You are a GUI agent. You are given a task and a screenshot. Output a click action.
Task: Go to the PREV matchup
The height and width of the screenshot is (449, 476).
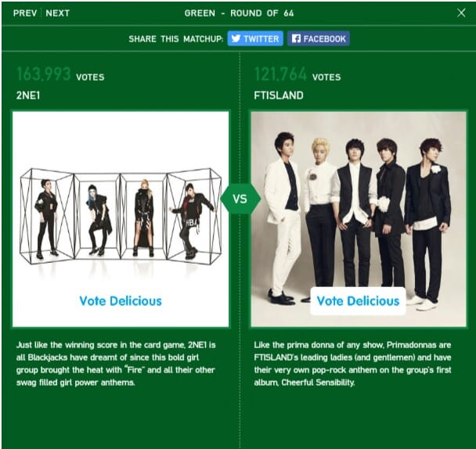(25, 13)
